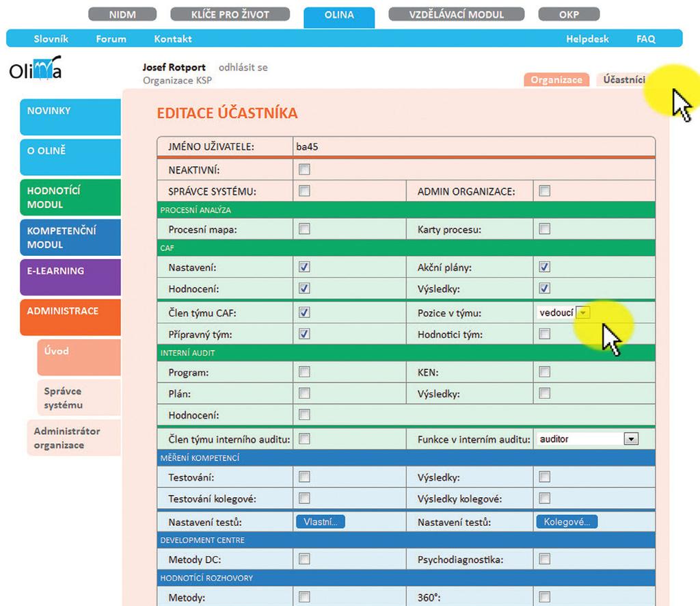Viewport: 700px width, 606px height.
Task: Switch to the Organizace tab
Action: point(556,79)
